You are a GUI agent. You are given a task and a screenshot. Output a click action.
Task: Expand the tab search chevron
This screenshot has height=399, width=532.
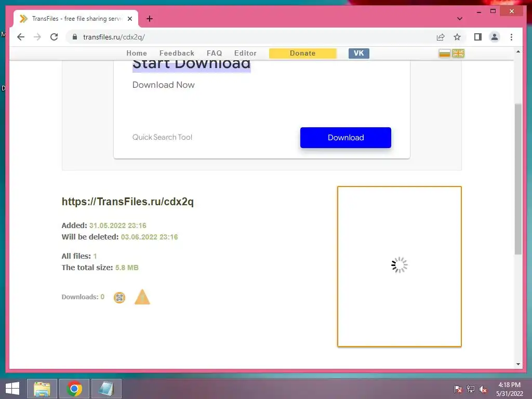click(x=459, y=19)
